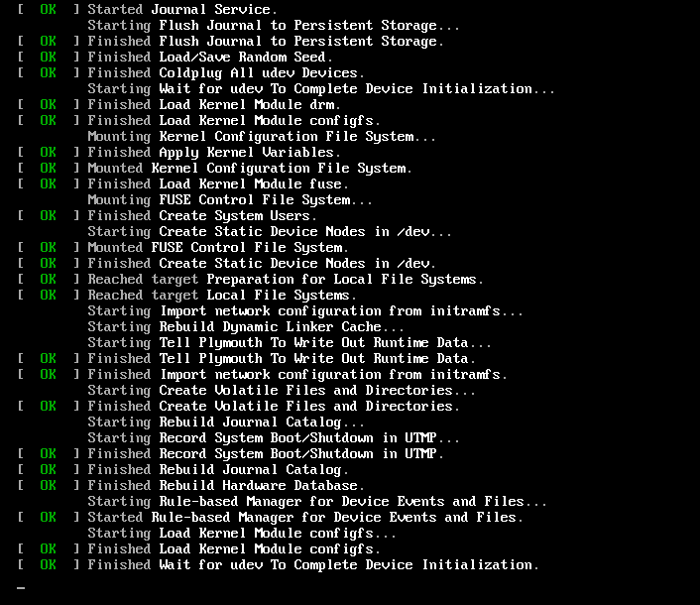Click "Starting Load Kernel Module configfs" line
The height and width of the screenshot is (605, 700).
point(242,533)
